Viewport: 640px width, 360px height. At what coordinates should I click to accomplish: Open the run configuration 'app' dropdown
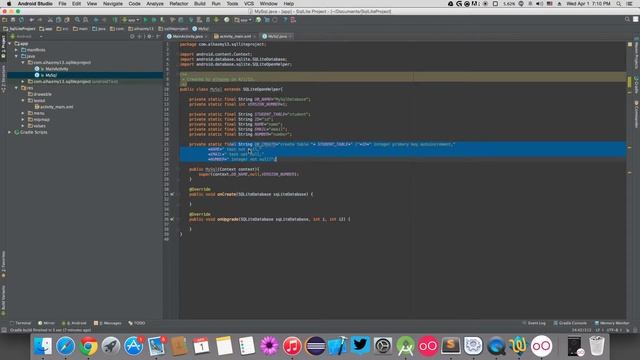pos(131,20)
